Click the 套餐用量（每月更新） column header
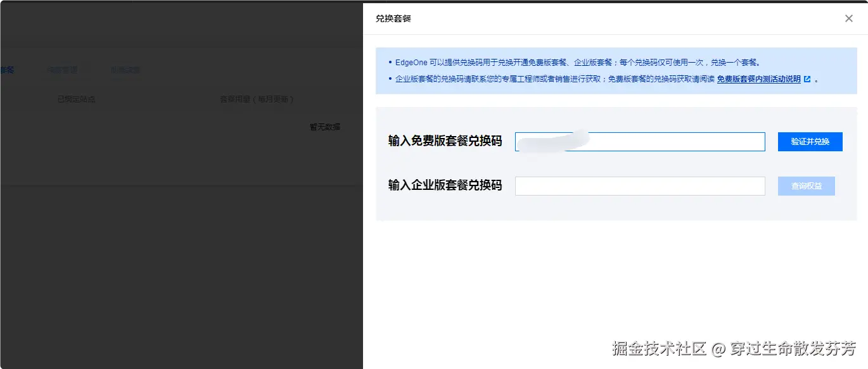868x369 pixels. point(257,99)
